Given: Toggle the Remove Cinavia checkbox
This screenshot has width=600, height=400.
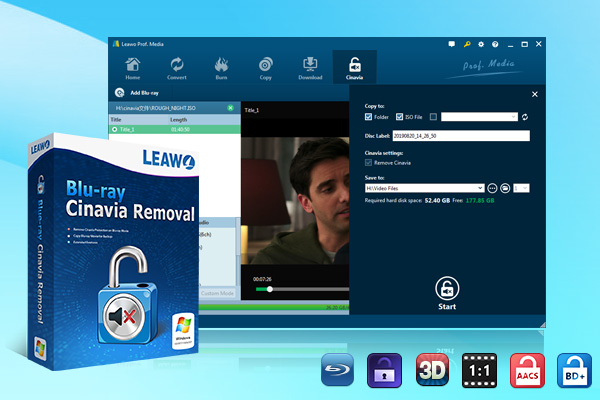Looking at the screenshot, I should 368,163.
